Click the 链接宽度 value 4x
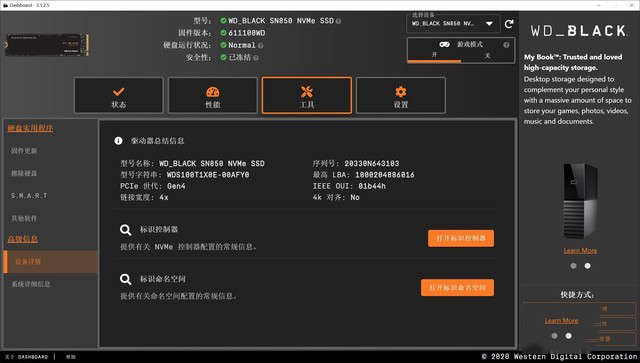The image size is (640, 363). tap(164, 198)
